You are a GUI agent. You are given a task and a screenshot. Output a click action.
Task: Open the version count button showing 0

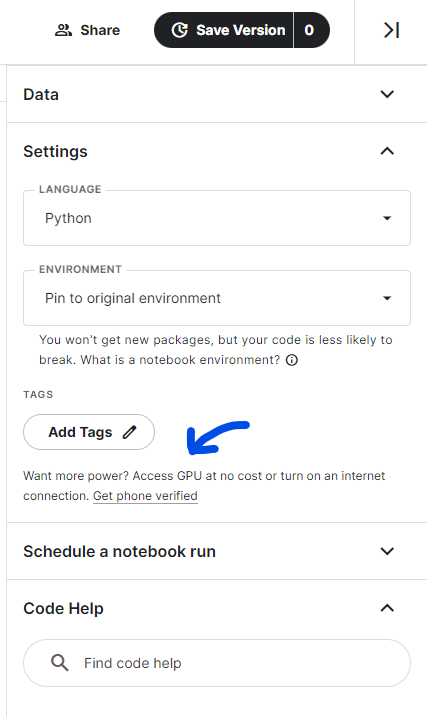[311, 30]
